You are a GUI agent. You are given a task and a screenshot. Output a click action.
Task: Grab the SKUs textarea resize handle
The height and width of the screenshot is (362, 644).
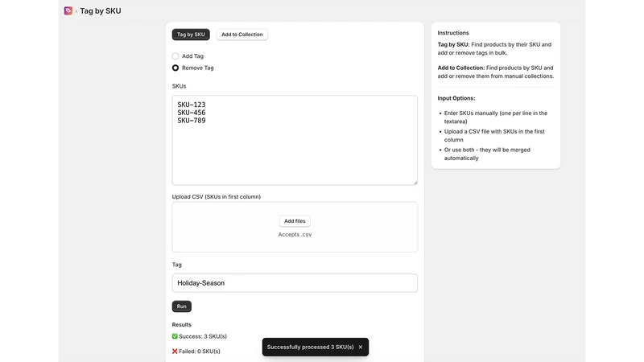[x=415, y=183]
